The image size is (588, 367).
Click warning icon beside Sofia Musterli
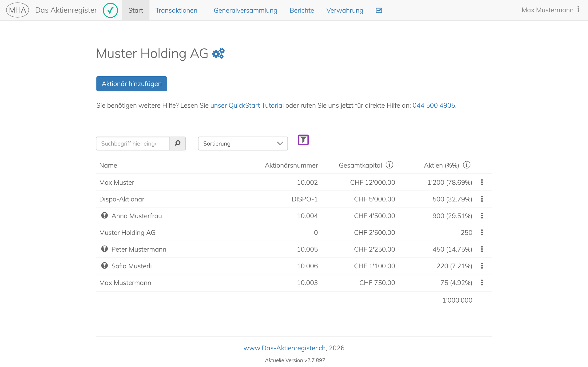tap(104, 265)
